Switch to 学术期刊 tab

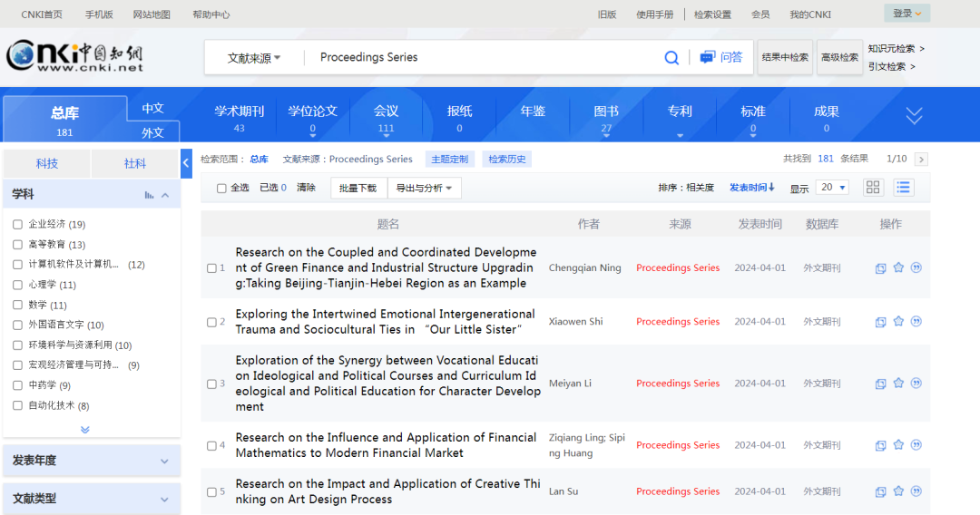[240, 117]
